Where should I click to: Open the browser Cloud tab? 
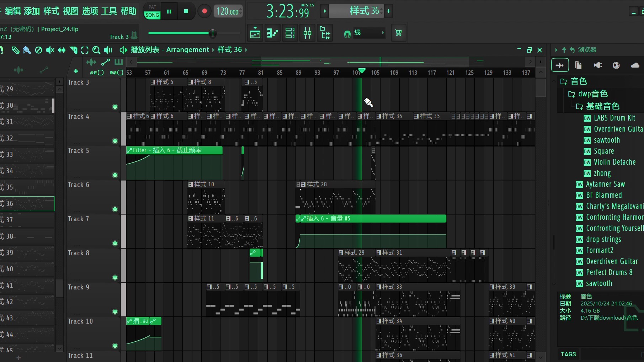coord(635,65)
